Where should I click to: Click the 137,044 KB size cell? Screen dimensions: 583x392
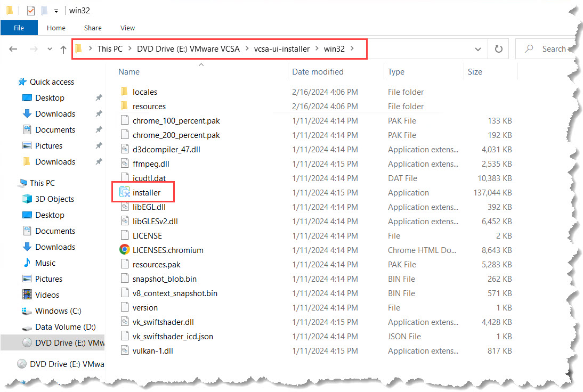click(x=492, y=192)
